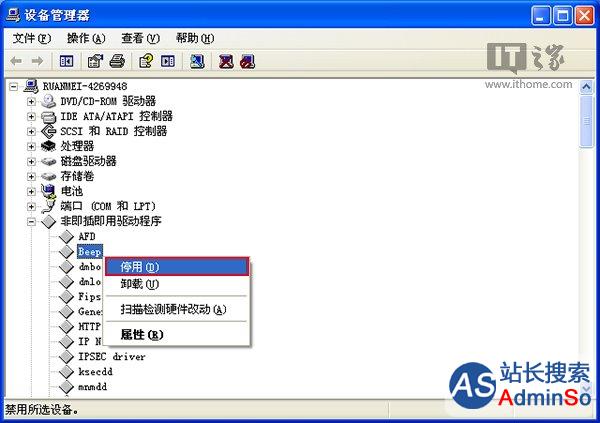Scan for hardware changes toolbar icon
The image size is (600, 423).
tap(197, 61)
